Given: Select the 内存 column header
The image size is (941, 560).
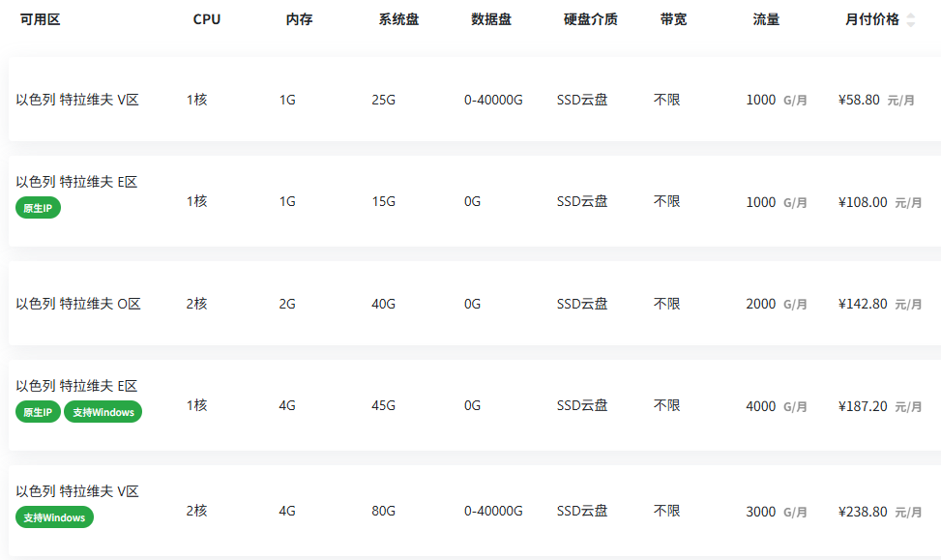Looking at the screenshot, I should point(299,19).
